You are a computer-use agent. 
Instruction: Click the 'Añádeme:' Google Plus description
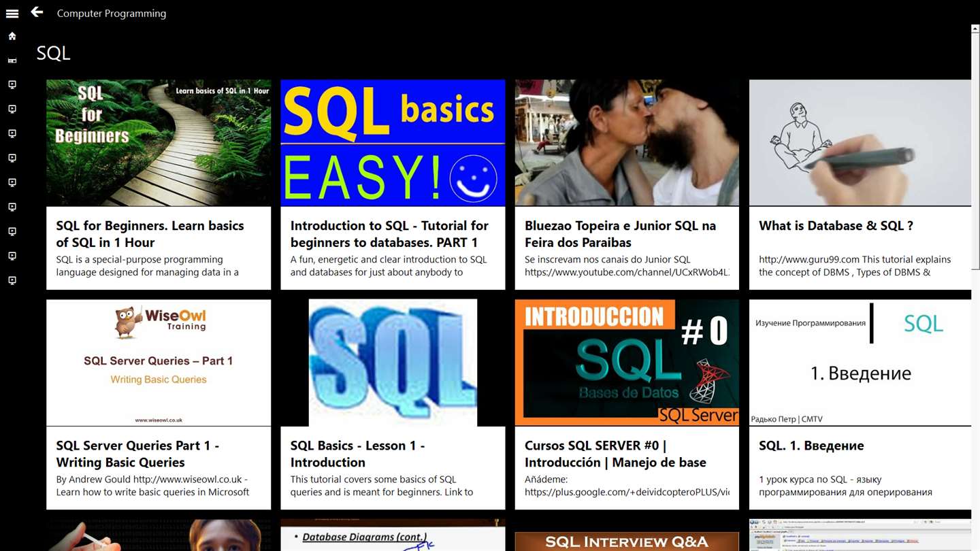[627, 486]
